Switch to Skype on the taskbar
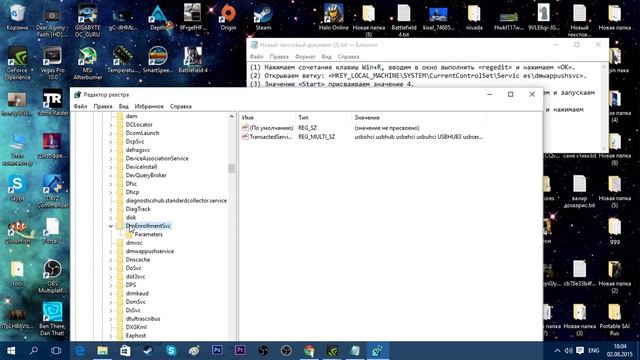The height and width of the screenshot is (360, 640). 171,351
